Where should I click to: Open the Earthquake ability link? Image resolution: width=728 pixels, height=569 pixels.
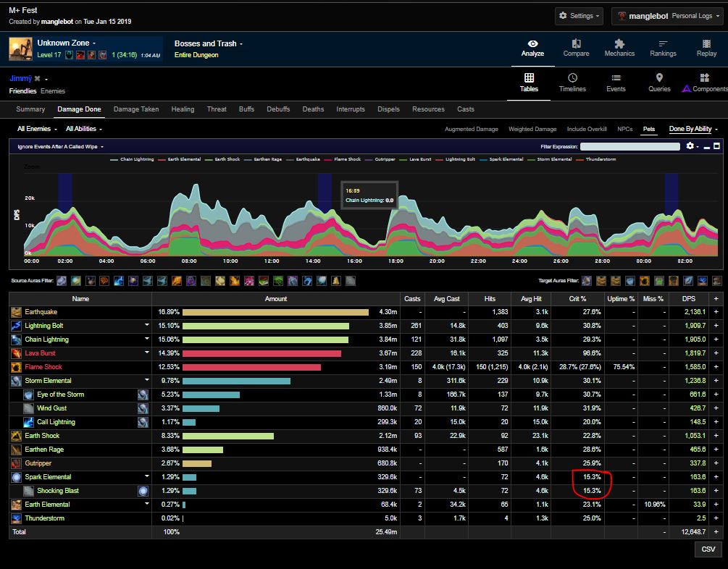pos(43,312)
